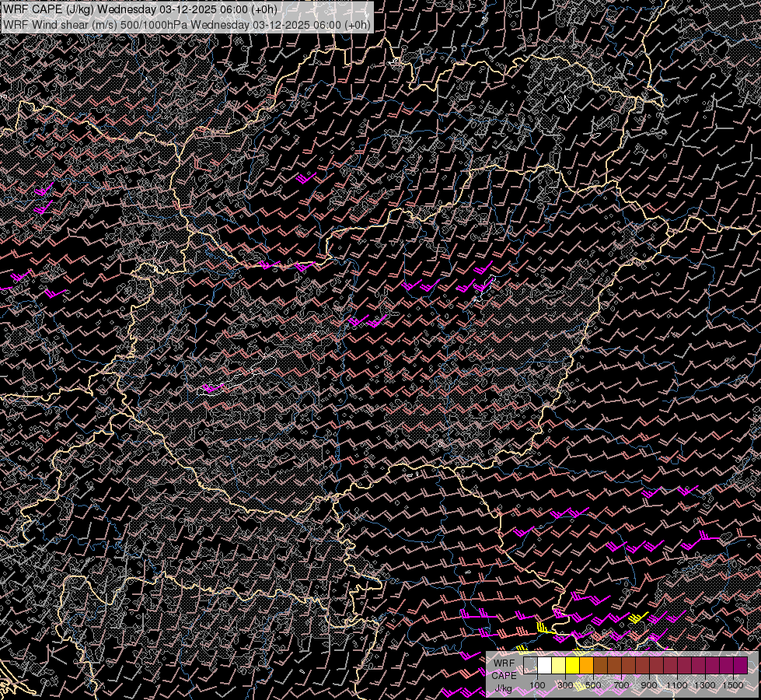Click the WRF text in the color legend
The width and height of the screenshot is (761, 700).
503,662
